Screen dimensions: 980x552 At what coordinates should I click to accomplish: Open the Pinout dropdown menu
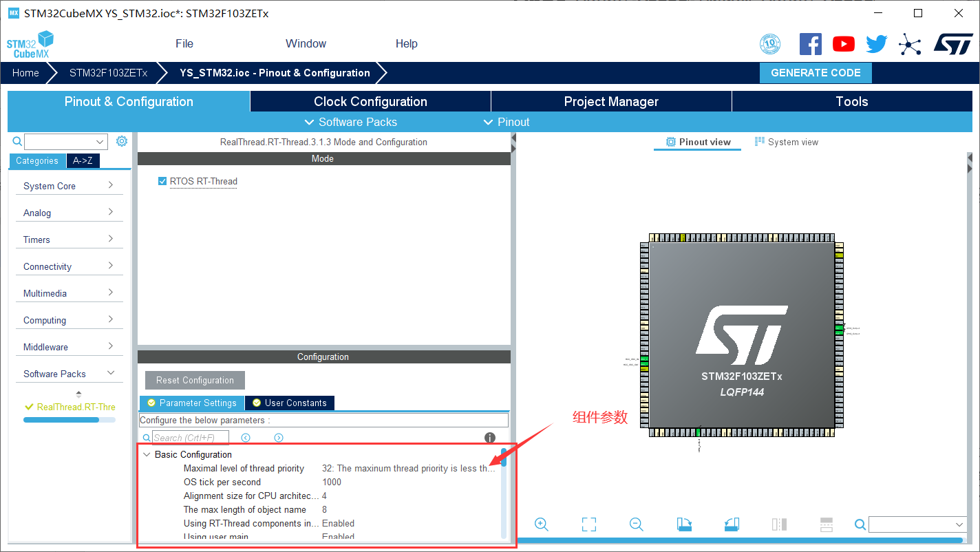(x=506, y=122)
